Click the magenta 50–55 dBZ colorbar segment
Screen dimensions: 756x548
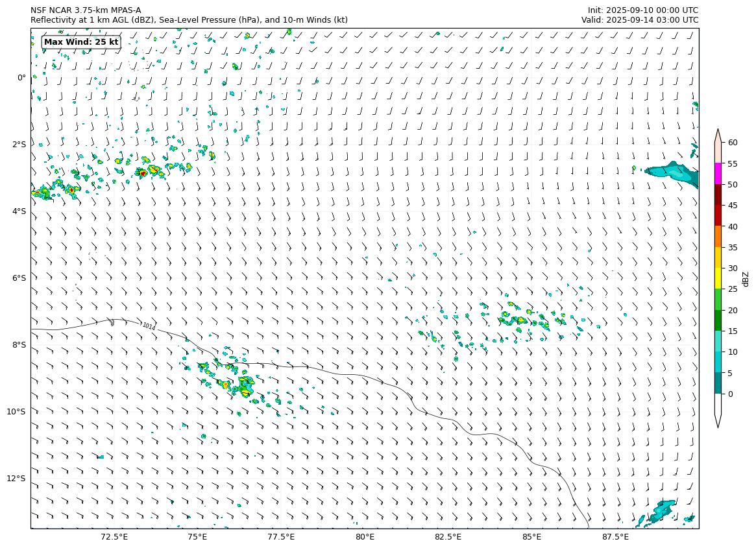[718, 174]
